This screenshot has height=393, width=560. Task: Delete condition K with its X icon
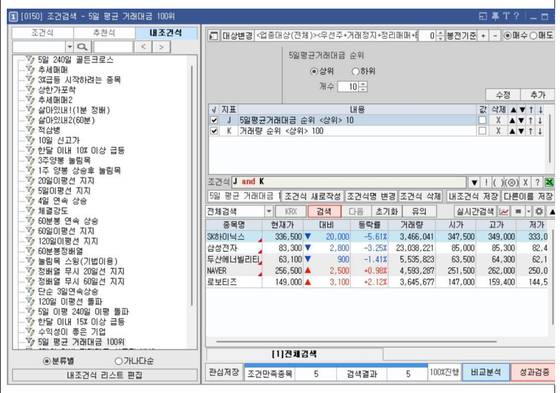pyautogui.click(x=498, y=131)
